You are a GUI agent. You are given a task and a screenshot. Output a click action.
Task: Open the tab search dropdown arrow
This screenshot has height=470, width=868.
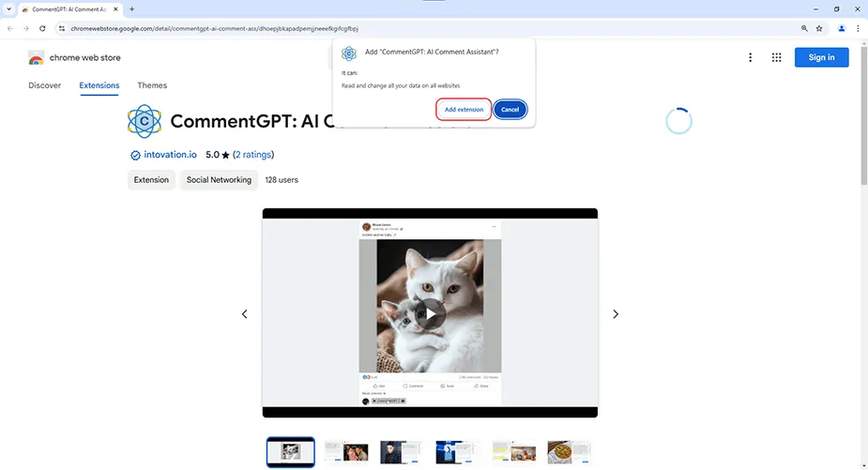[8, 8]
